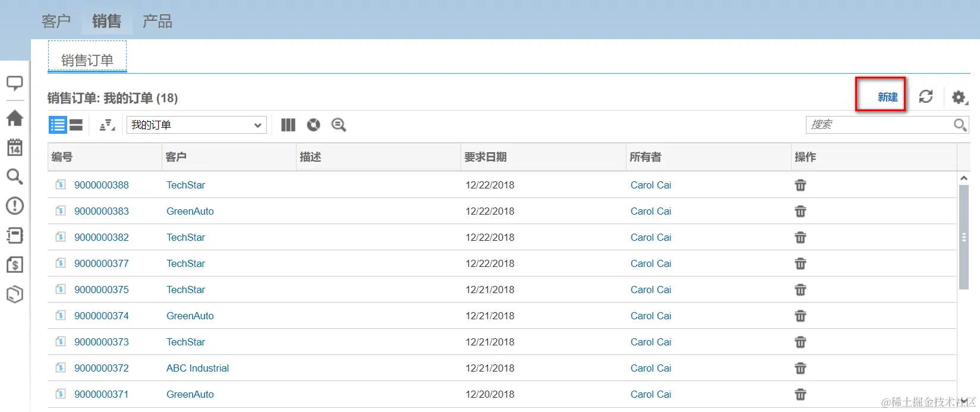Switch to list table view
This screenshot has height=412, width=980.
tap(58, 125)
